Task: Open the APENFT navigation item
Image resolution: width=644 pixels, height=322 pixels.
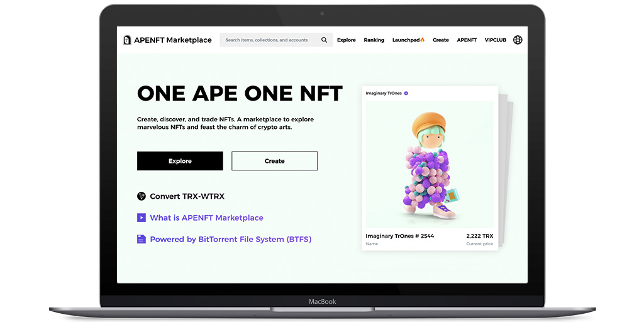Action: tap(467, 40)
